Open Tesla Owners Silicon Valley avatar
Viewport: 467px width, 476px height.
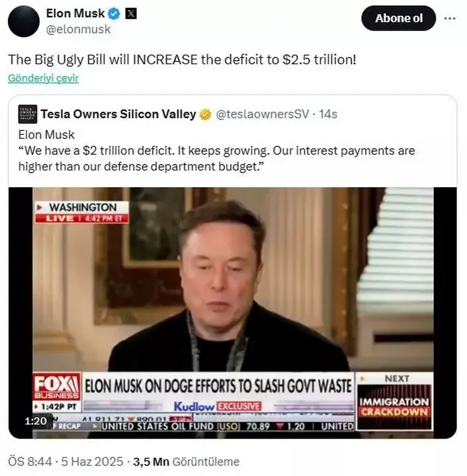pyautogui.click(x=28, y=114)
